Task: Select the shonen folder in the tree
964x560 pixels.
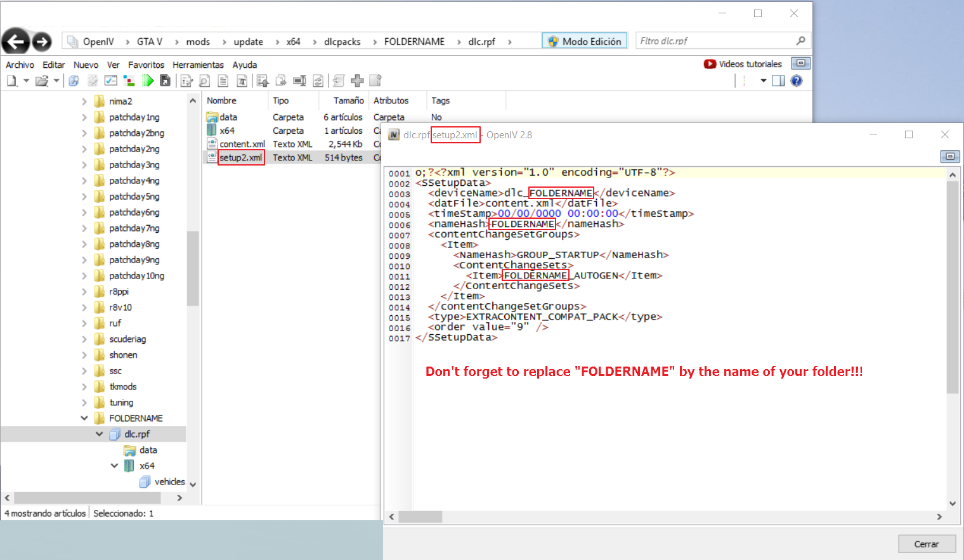Action: 116,355
